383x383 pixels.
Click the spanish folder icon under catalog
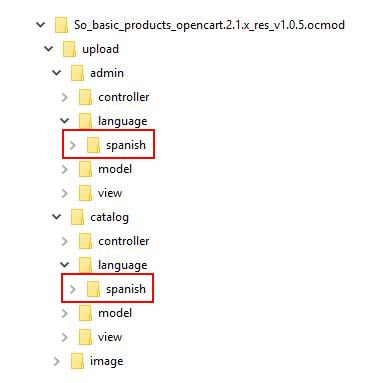point(93,289)
